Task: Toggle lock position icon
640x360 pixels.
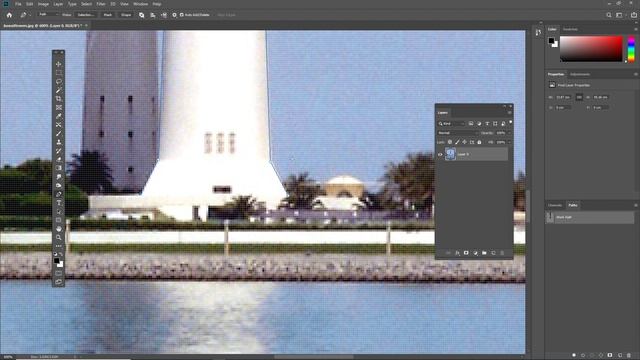Action: tap(464, 142)
